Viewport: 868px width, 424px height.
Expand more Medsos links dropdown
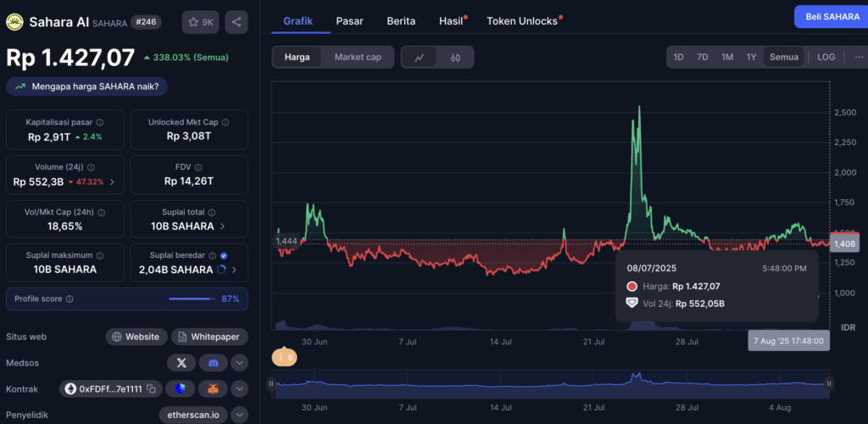coord(239,363)
